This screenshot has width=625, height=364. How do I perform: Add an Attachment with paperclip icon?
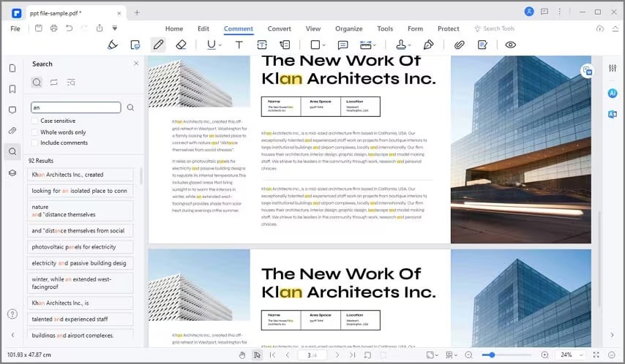pos(459,45)
